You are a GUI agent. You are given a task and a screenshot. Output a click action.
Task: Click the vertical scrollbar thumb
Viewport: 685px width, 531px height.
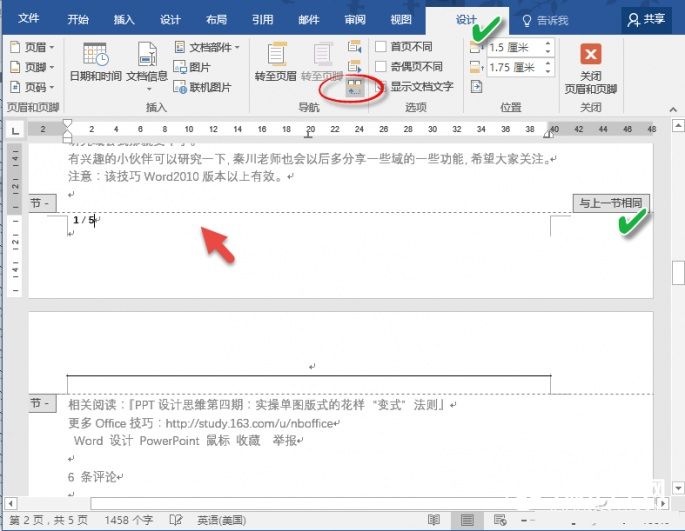[x=678, y=273]
